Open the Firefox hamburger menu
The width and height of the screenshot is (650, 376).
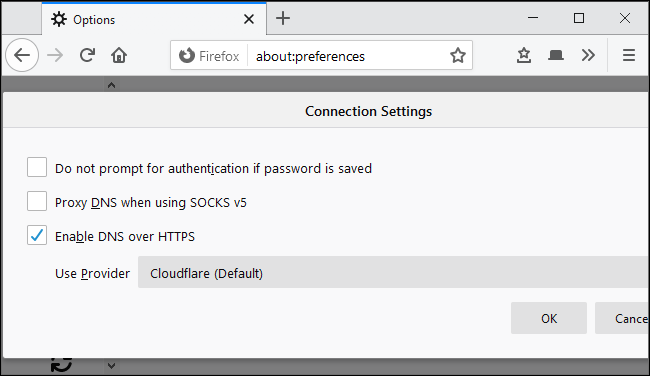click(629, 55)
